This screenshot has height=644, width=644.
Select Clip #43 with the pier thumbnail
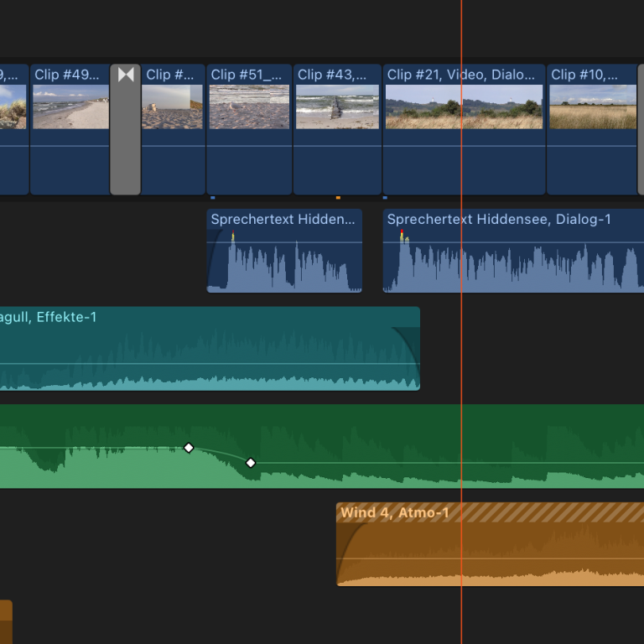click(337, 106)
